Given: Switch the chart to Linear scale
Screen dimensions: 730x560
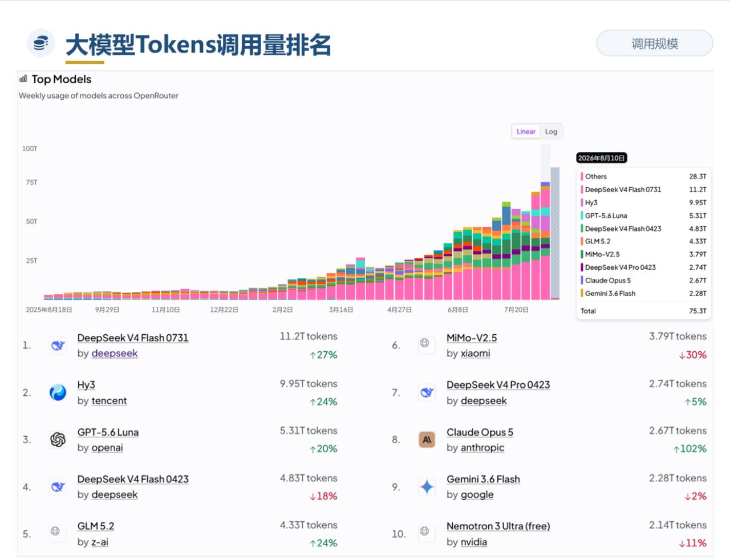Looking at the screenshot, I should [526, 131].
